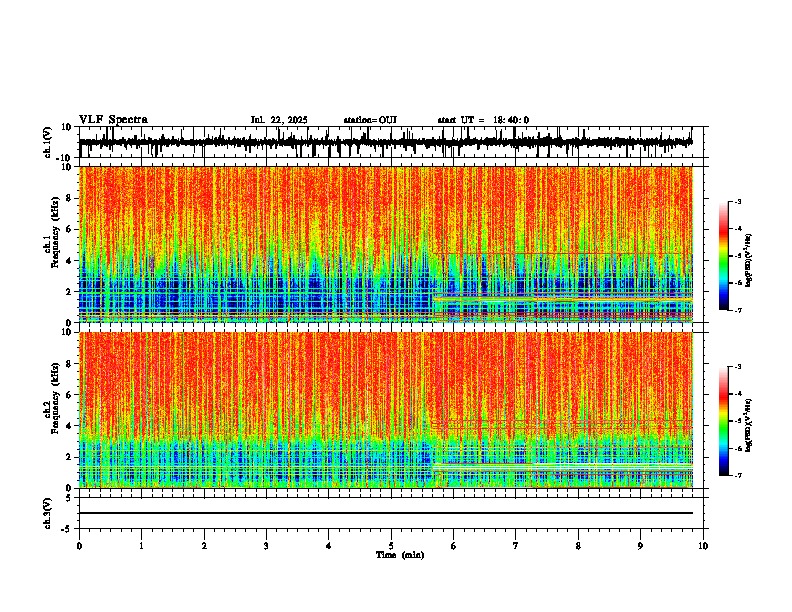This screenshot has width=792, height=612.
Task: Click the "9" tick on the Time axis
Action: [x=640, y=546]
